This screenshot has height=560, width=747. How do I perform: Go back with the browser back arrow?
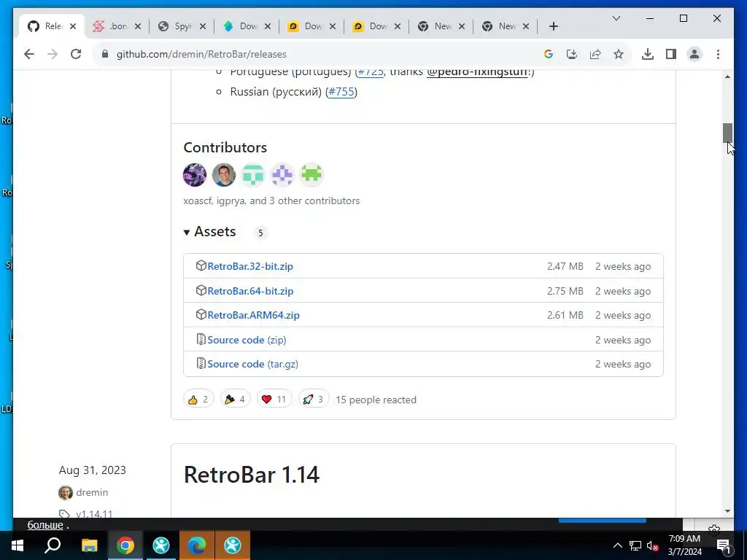(x=29, y=54)
